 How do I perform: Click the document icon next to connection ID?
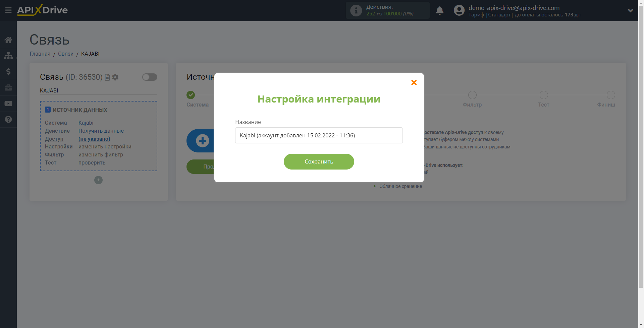pyautogui.click(x=107, y=77)
